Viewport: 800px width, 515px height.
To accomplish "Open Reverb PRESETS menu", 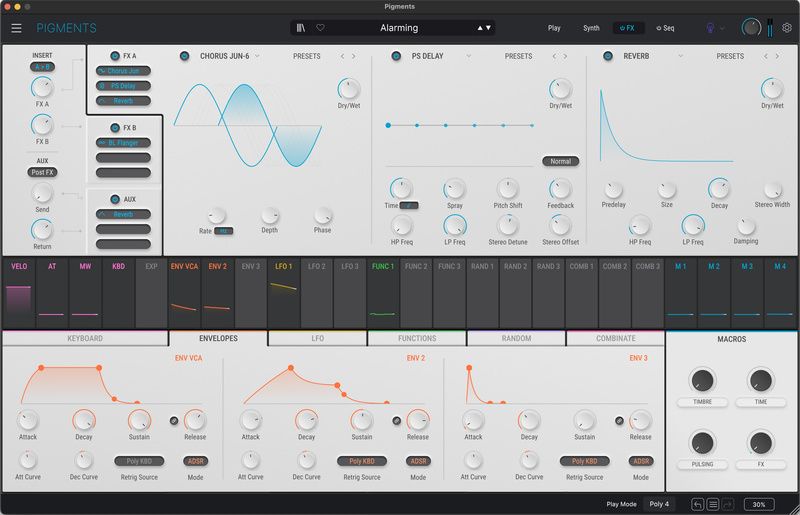I will 730,56.
